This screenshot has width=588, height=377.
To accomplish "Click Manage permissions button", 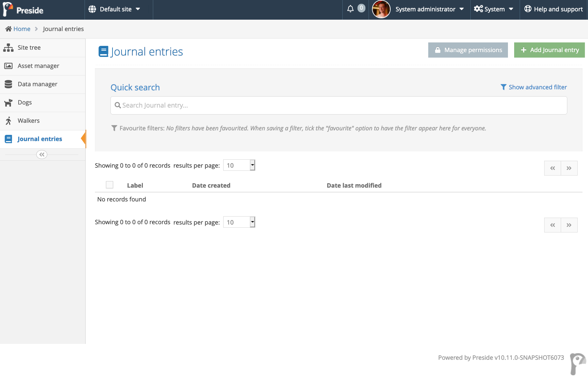I will point(468,50).
